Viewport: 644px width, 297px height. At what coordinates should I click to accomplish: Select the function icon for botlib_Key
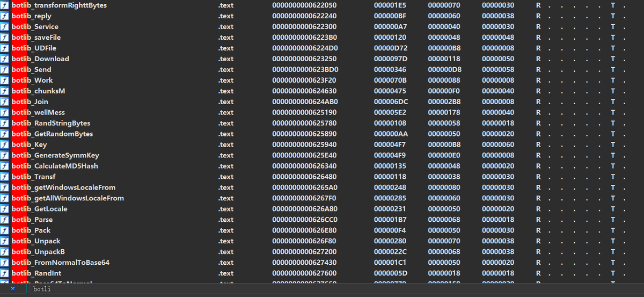pyautogui.click(x=5, y=144)
